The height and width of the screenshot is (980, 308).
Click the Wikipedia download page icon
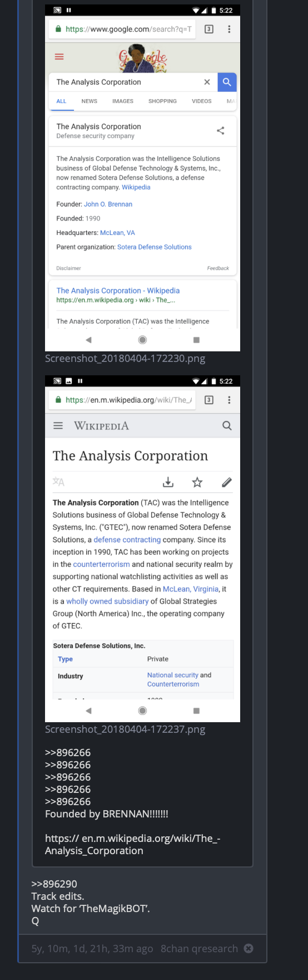point(168,482)
